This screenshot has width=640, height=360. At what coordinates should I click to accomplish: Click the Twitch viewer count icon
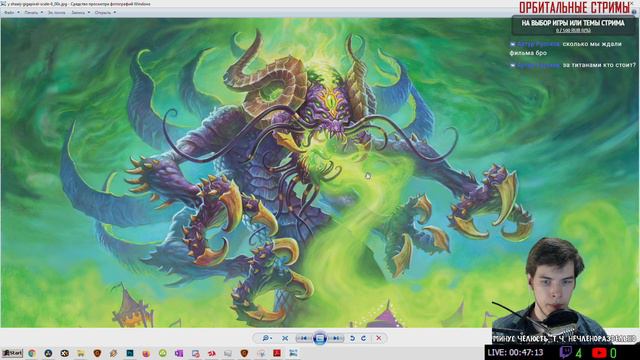[567, 352]
